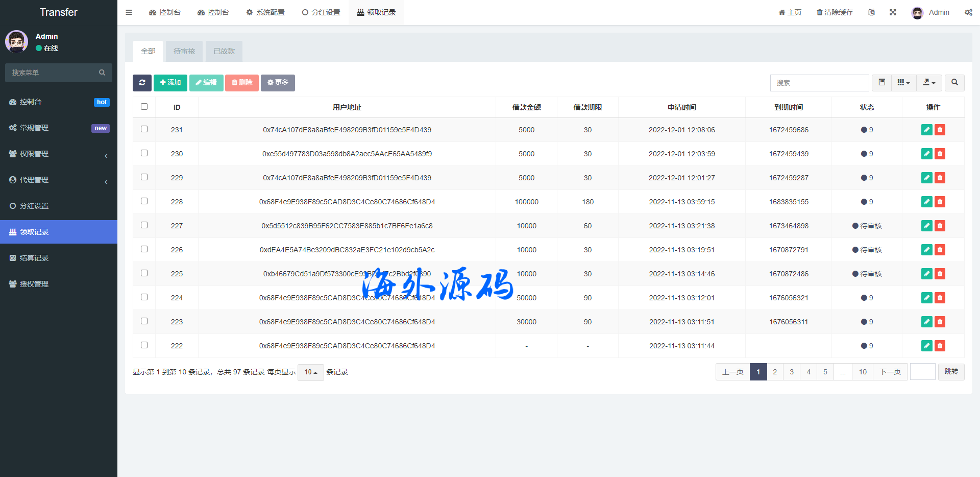Check the select-all checkbox in header
Viewport: 980px width, 477px height.
144,107
